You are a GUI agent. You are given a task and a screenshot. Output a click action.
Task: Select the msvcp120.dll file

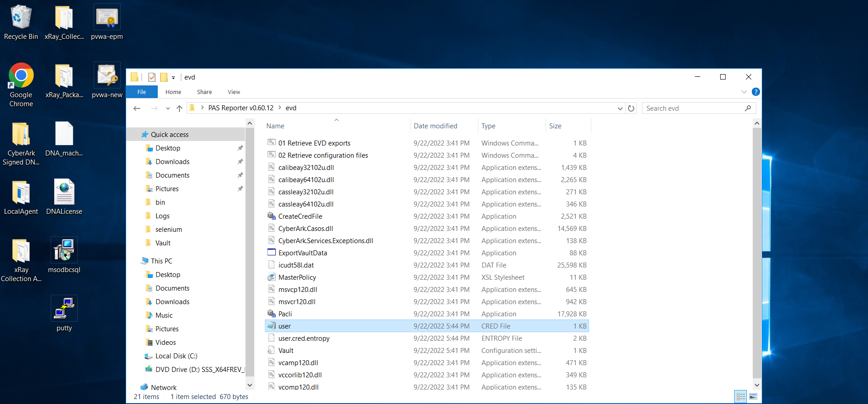297,289
